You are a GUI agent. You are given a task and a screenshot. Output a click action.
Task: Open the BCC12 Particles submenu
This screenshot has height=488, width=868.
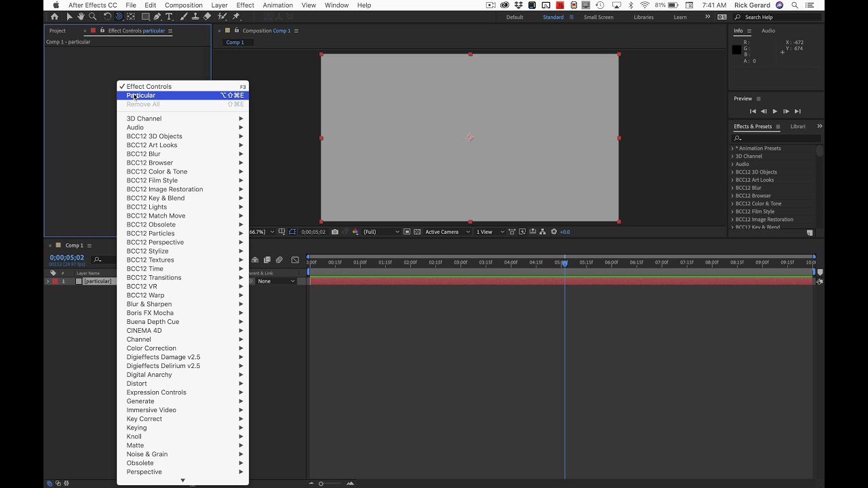pos(183,233)
